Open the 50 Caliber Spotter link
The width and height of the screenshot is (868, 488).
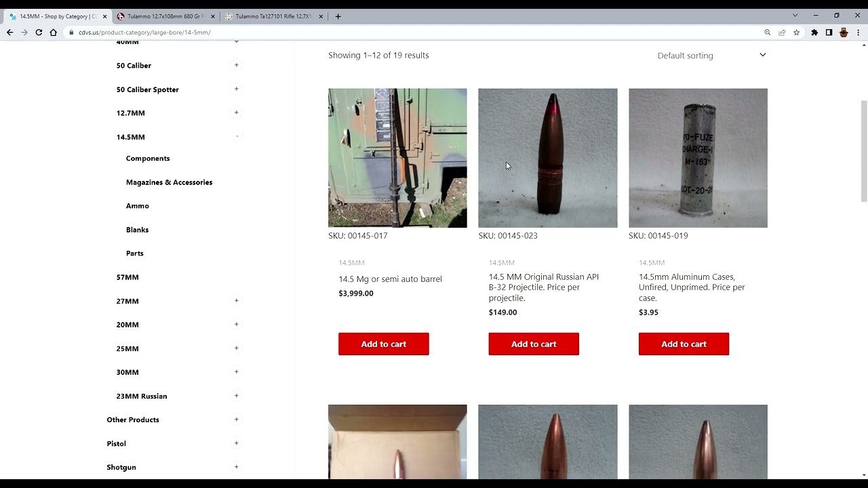click(147, 89)
